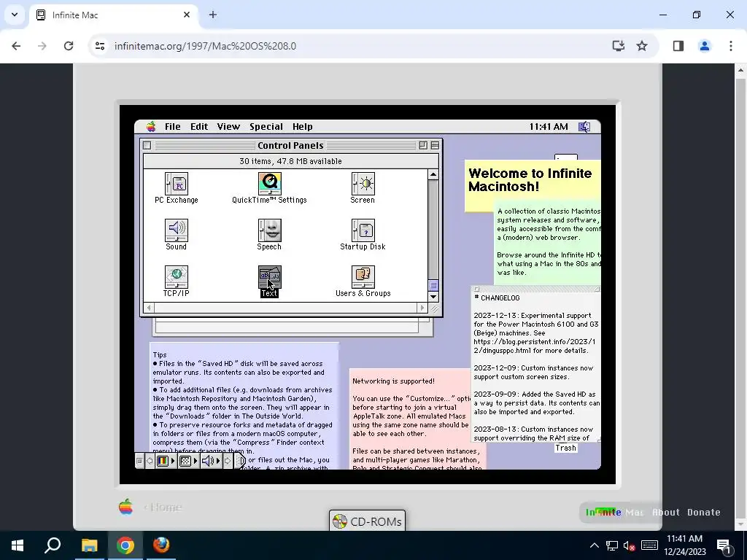The height and width of the screenshot is (560, 747).
Task: Expand the Chrome tab search dropdown
Action: tap(15, 15)
